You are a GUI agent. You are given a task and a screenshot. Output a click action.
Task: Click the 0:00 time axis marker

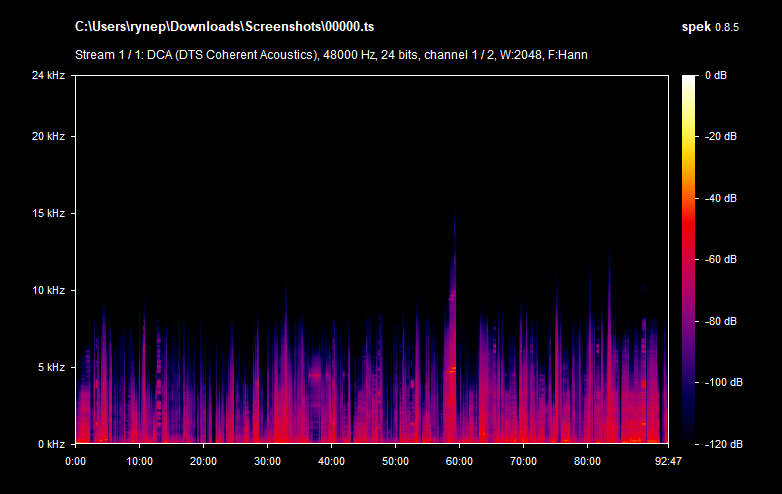click(x=76, y=461)
